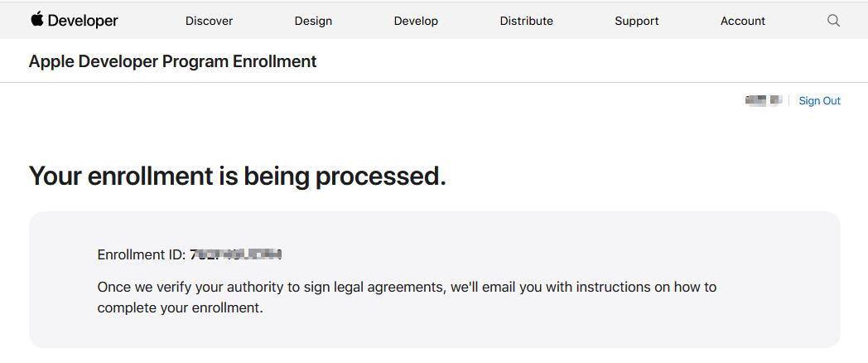Viewport: 868px width, 363px height.
Task: Click the vertical divider before Sign Out
Action: pyautogui.click(x=788, y=101)
